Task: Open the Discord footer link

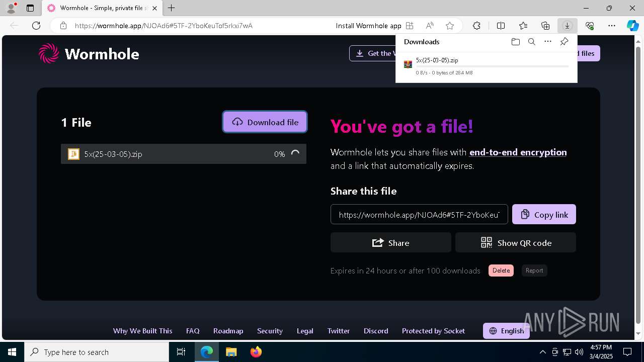Action: [x=376, y=331]
